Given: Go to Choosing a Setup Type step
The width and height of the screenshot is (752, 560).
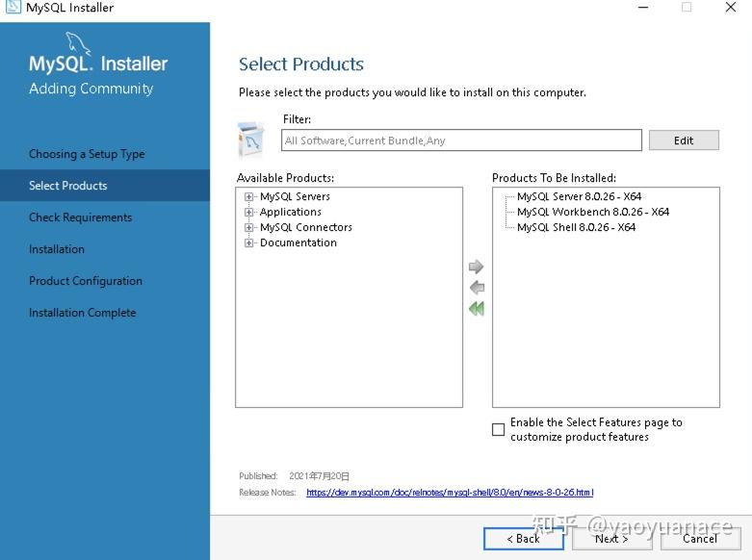Looking at the screenshot, I should (87, 154).
